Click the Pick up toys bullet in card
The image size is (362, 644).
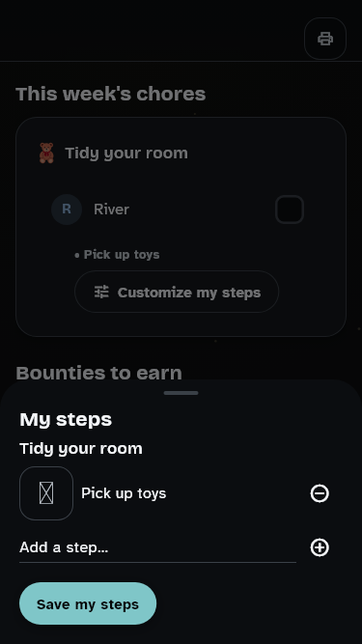(118, 255)
